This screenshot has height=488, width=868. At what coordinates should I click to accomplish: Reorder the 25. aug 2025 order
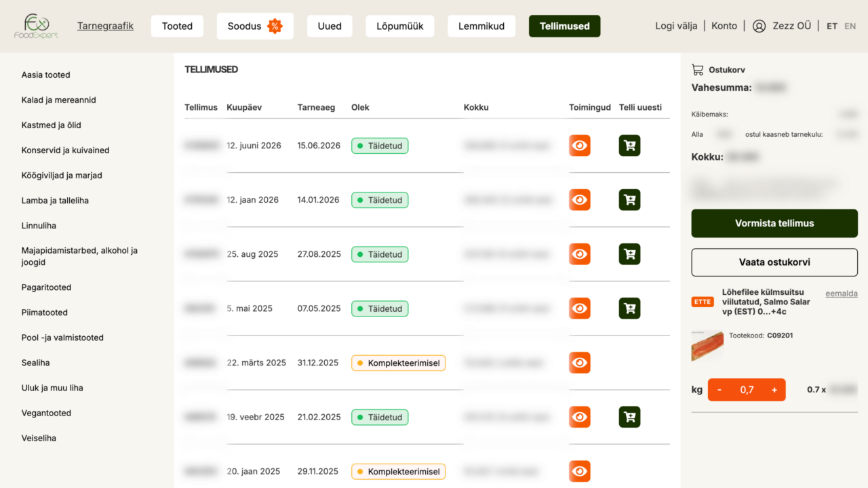[x=629, y=254]
